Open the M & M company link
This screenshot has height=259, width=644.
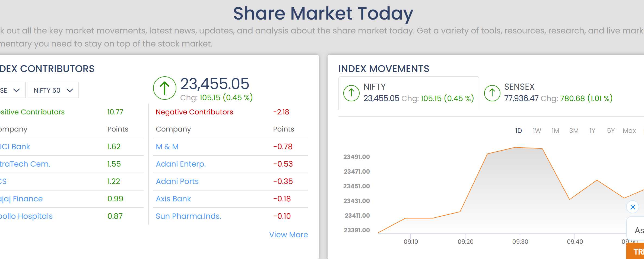click(167, 146)
